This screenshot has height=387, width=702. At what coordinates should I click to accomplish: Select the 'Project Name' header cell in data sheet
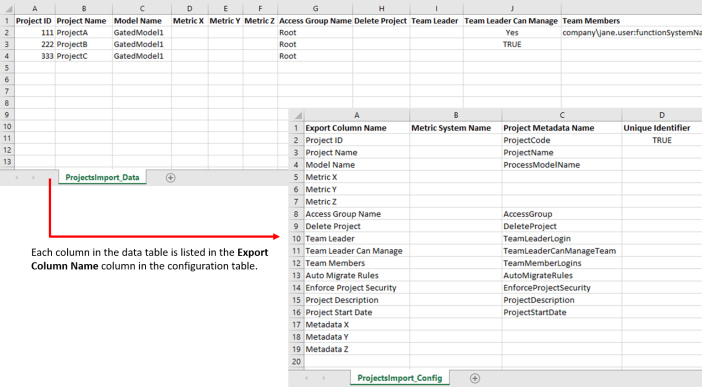(x=84, y=21)
